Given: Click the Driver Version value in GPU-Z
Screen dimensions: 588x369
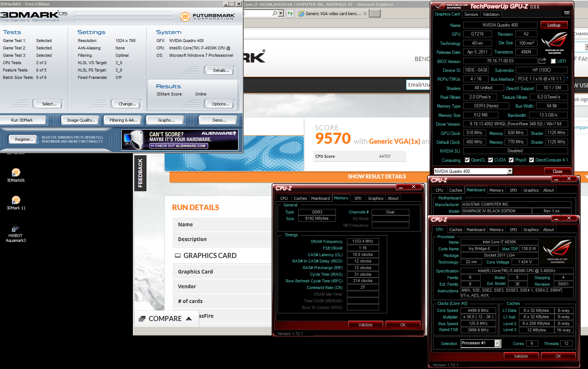Looking at the screenshot, I should pos(515,124).
